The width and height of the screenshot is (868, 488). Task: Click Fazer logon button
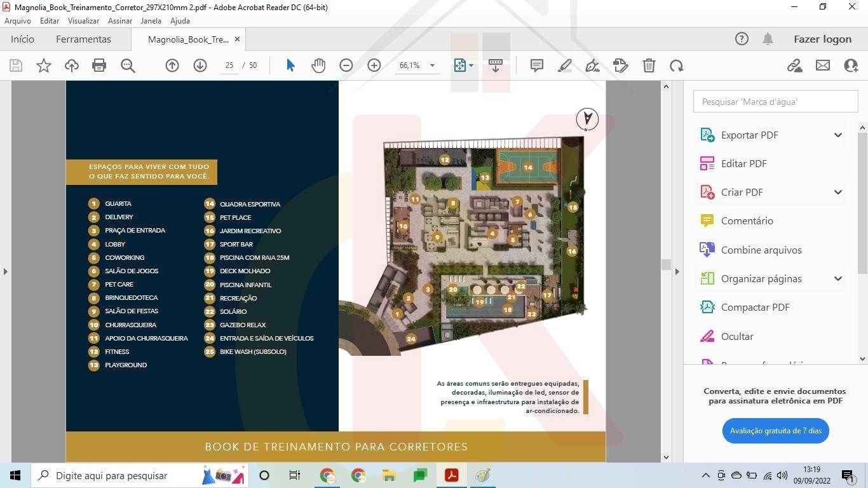[822, 39]
